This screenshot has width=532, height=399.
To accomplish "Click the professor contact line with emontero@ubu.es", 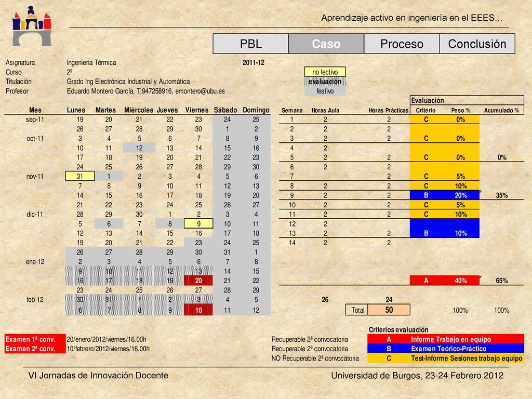I will [145, 91].
